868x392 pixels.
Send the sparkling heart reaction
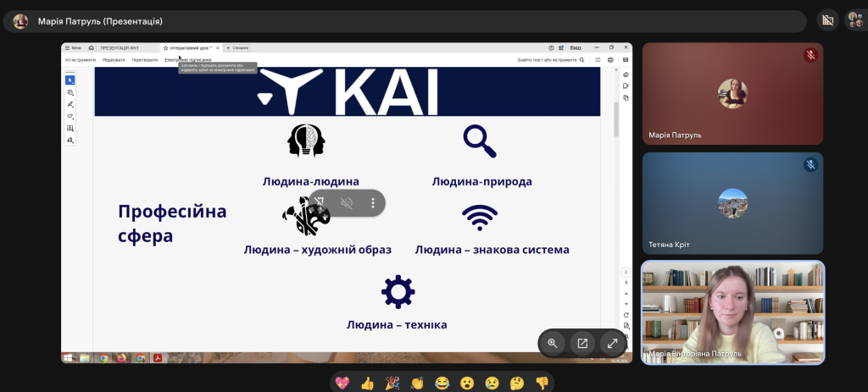[342, 384]
